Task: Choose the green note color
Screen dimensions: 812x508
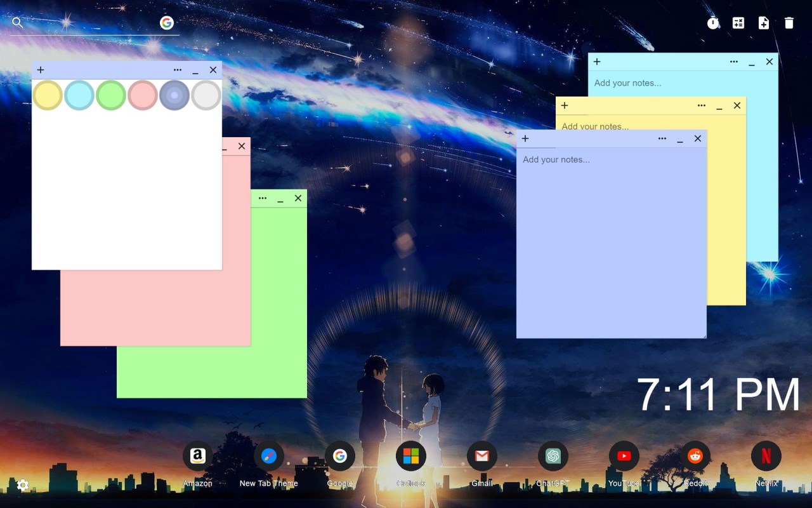Action: pyautogui.click(x=111, y=95)
